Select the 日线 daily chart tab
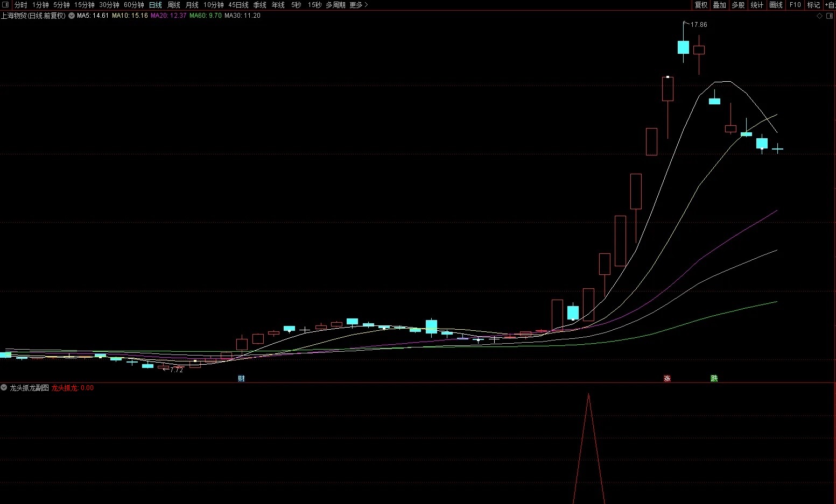The height and width of the screenshot is (504, 836). tap(156, 5)
